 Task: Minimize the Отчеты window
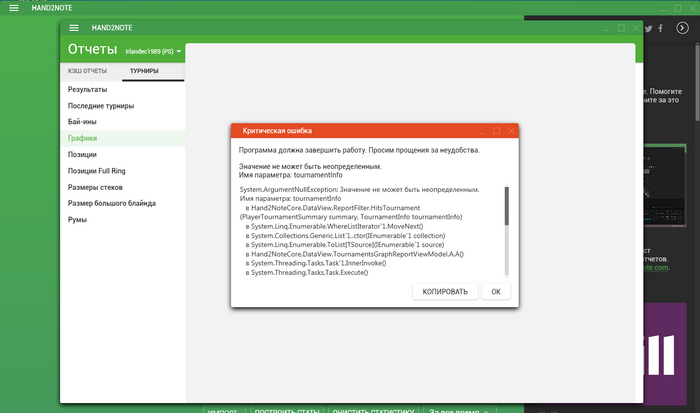point(606,28)
